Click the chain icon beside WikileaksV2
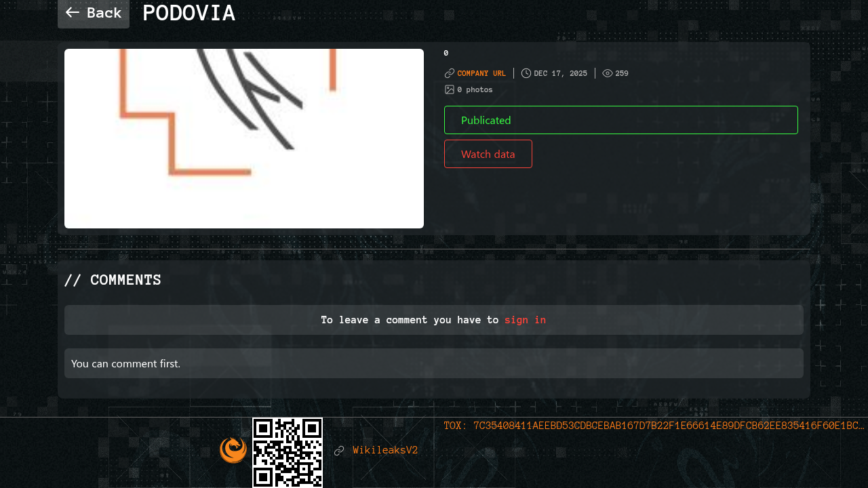This screenshot has width=868, height=488. 339,451
